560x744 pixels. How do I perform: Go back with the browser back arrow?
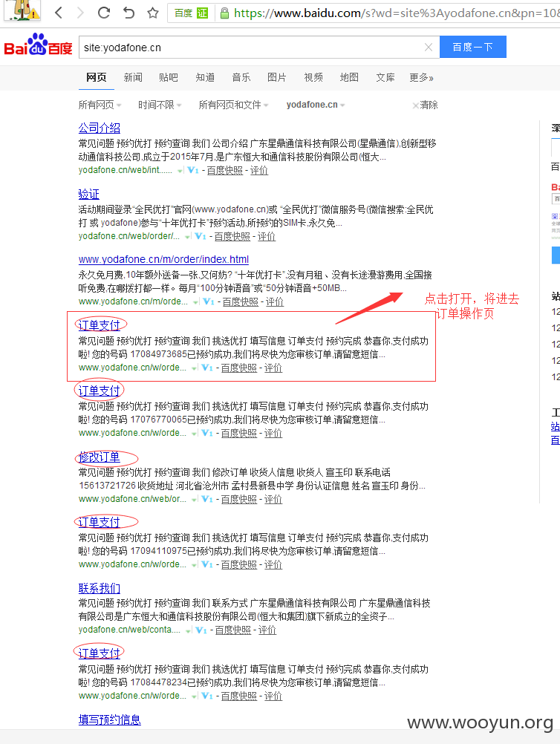coord(59,13)
